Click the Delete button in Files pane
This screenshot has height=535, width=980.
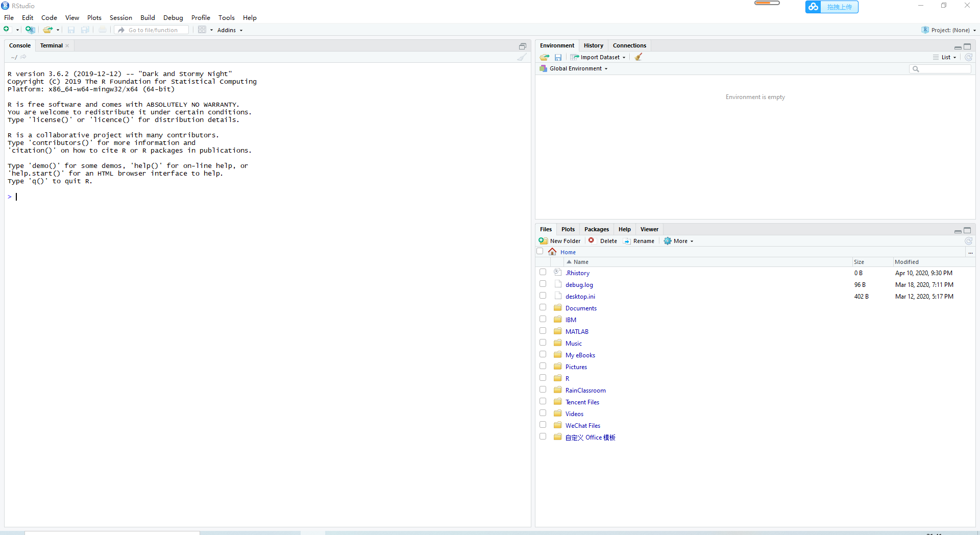603,241
